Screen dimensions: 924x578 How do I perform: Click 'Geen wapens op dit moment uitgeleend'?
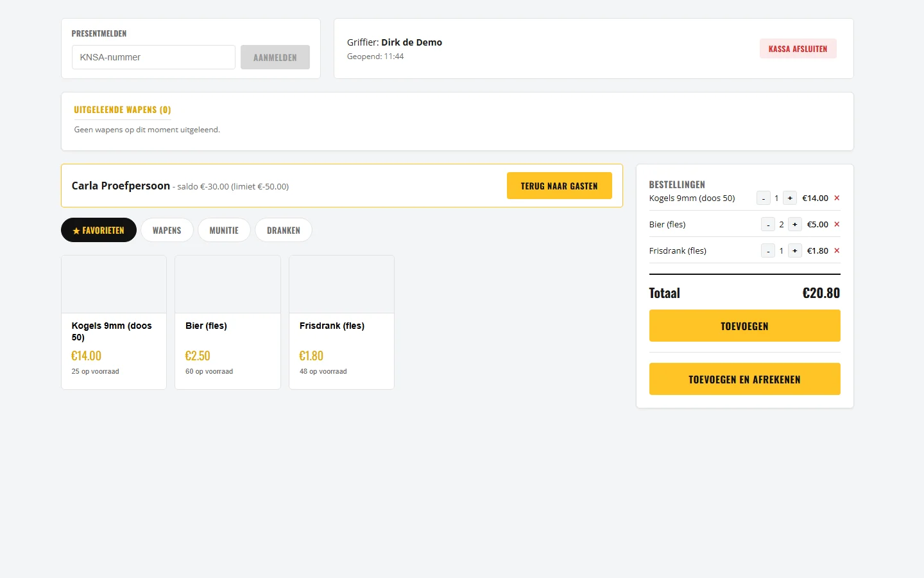tap(147, 130)
